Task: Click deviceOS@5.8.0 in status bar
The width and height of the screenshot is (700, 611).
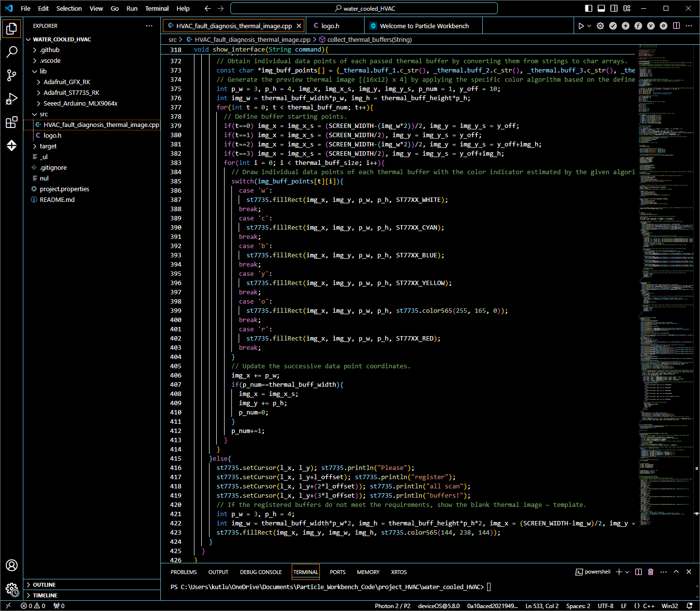Action: (438, 606)
